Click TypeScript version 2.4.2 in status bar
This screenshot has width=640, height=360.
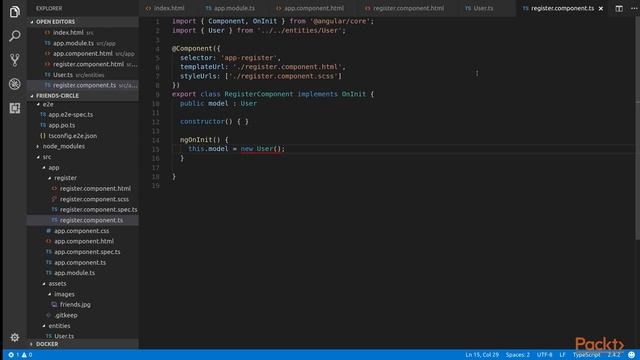click(613, 355)
